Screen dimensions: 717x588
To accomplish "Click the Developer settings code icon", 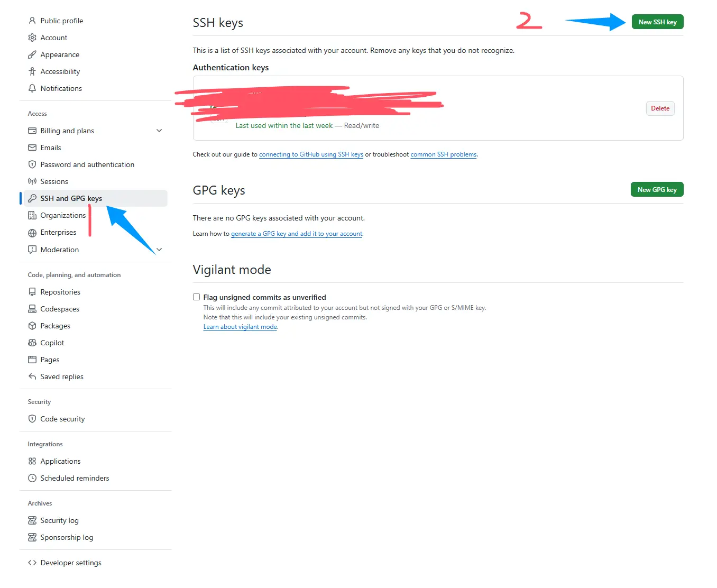I will click(x=32, y=563).
